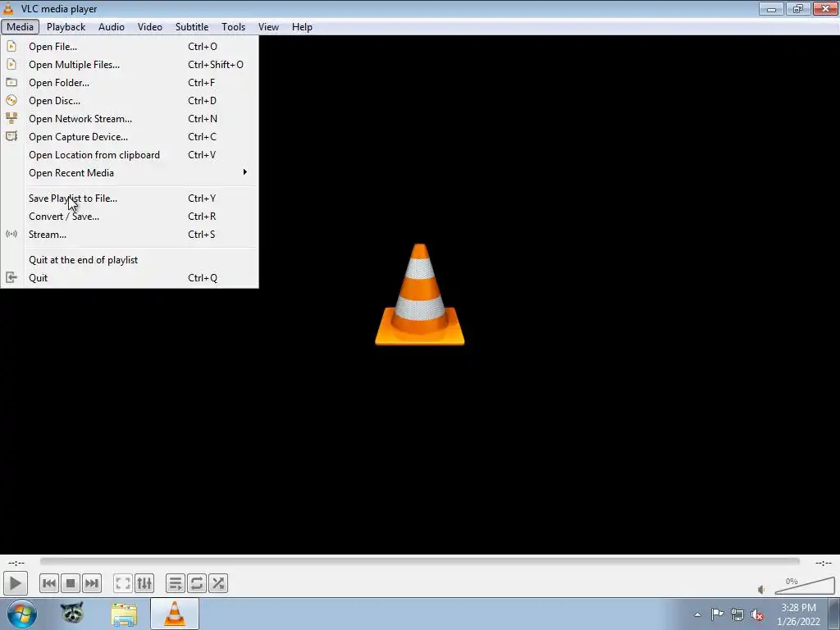The height and width of the screenshot is (630, 840).
Task: Choose Open Location from clipboard
Action: [130, 155]
